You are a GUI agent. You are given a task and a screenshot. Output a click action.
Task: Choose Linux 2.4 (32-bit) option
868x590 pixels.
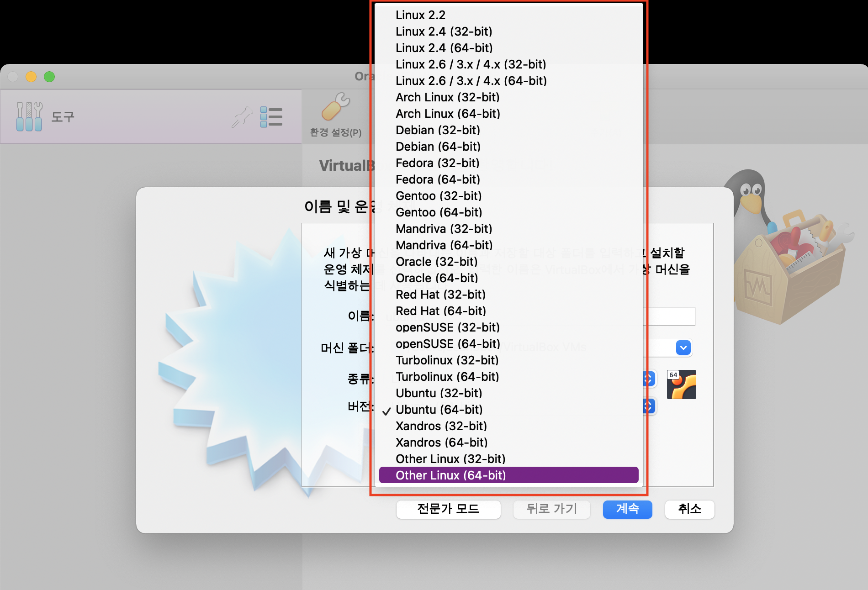click(x=508, y=32)
